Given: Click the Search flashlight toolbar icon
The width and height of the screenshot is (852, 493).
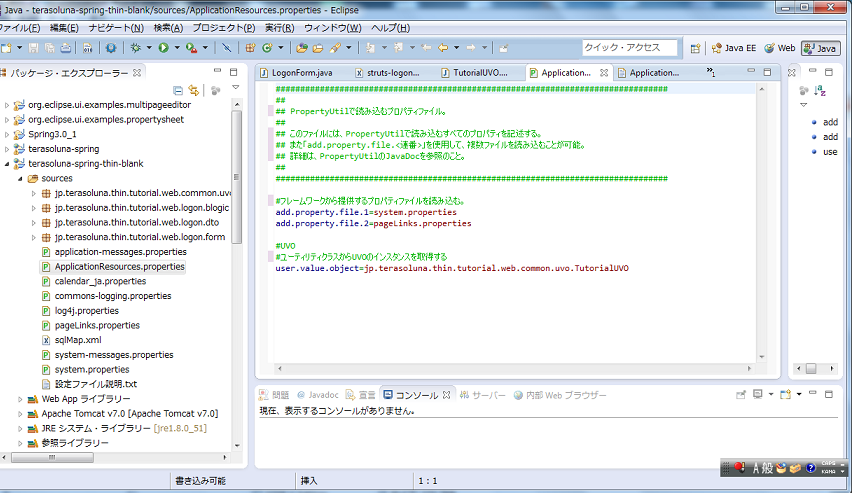Looking at the screenshot, I should click(x=335, y=48).
